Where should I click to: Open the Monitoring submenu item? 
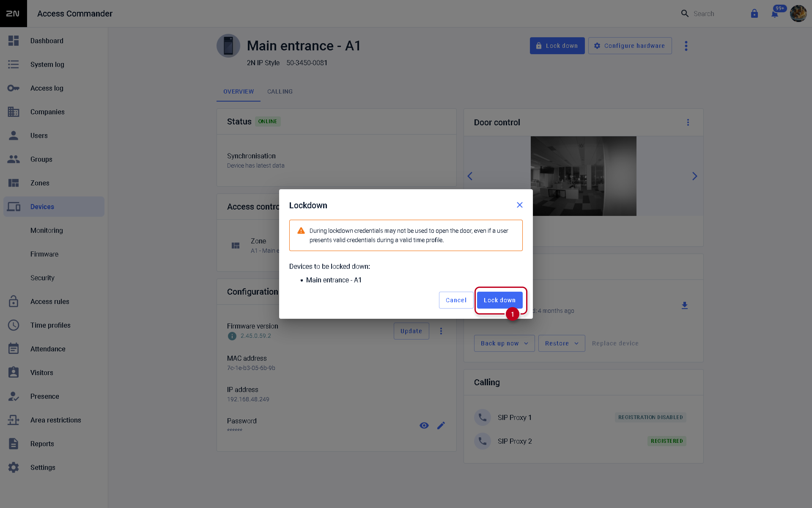point(47,230)
